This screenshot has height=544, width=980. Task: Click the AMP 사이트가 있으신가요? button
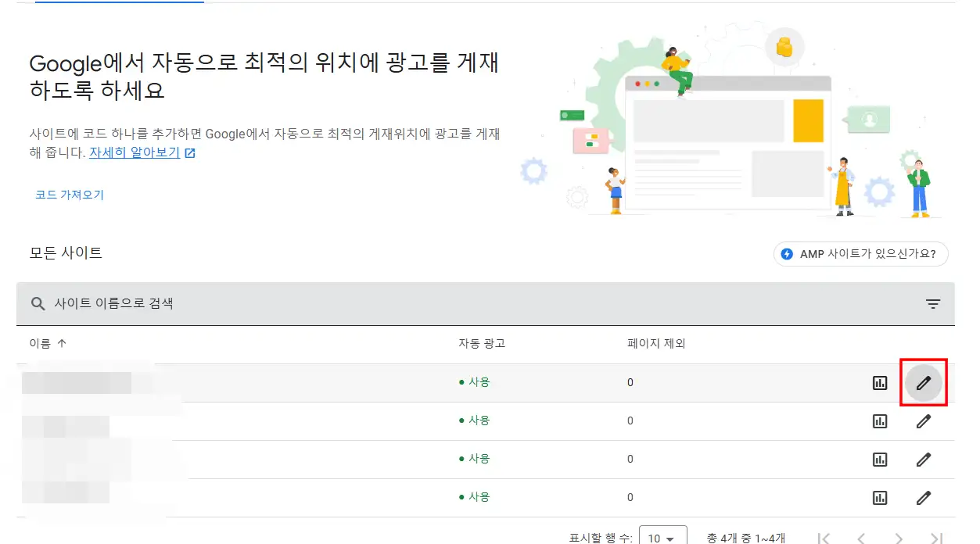click(860, 253)
